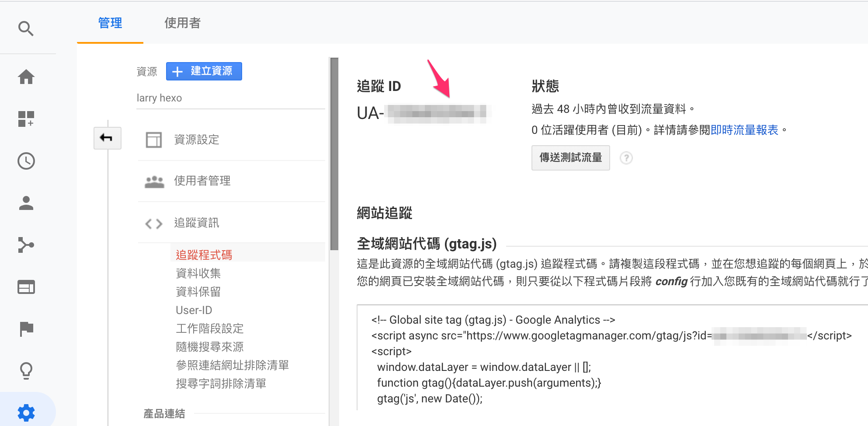868x426 pixels.
Task: Open the larry hexo property dropdown
Action: [x=230, y=98]
